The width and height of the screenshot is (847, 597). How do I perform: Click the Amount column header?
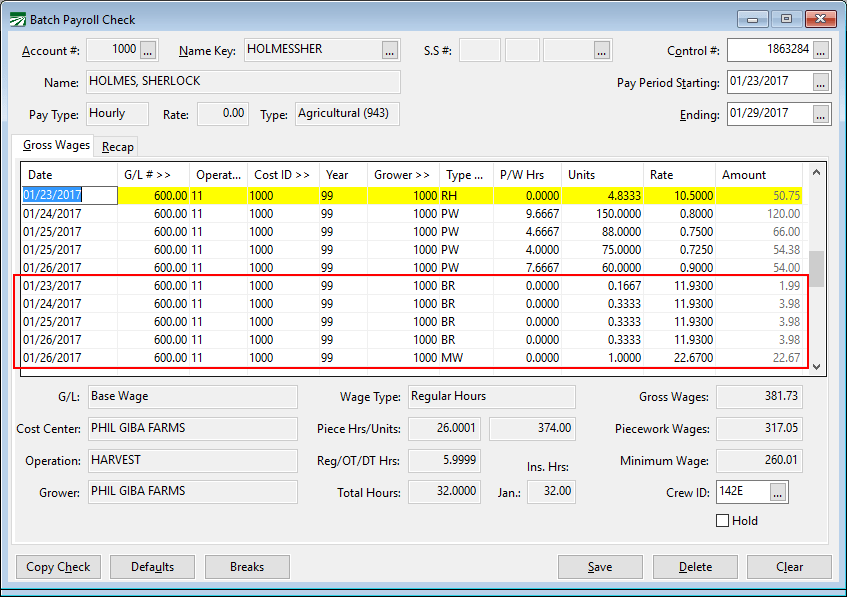tap(759, 175)
